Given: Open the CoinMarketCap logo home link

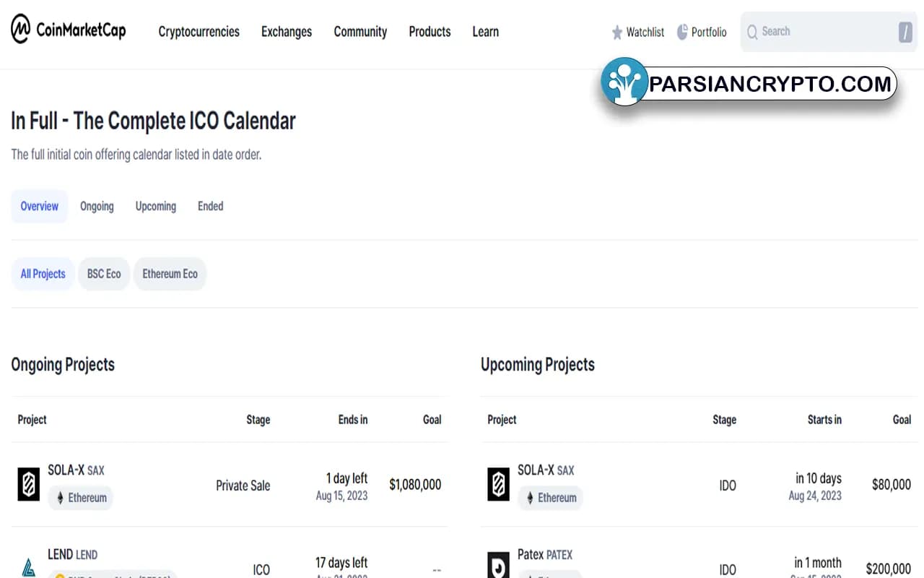Looking at the screenshot, I should point(69,30).
